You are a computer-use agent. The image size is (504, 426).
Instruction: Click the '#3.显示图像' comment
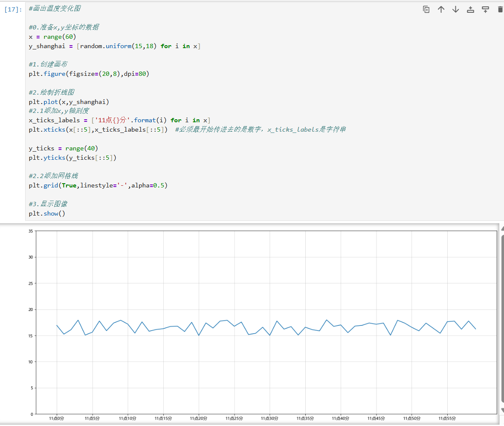coord(48,204)
